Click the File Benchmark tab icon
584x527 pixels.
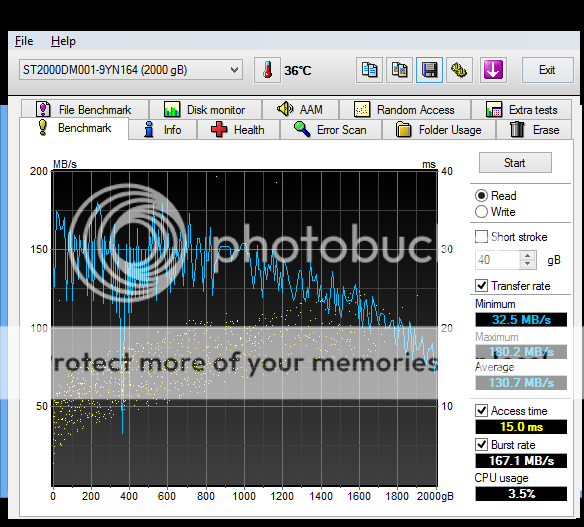pos(43,109)
